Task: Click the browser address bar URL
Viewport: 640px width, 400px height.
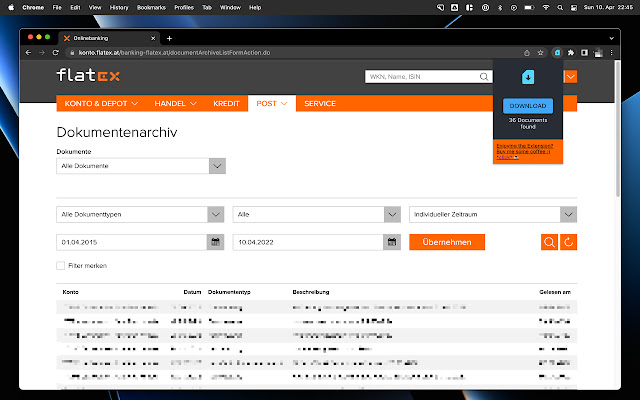Action: click(x=174, y=53)
